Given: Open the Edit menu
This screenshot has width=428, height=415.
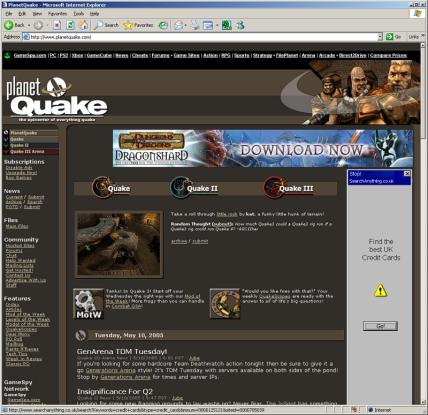Looking at the screenshot, I should coord(22,14).
